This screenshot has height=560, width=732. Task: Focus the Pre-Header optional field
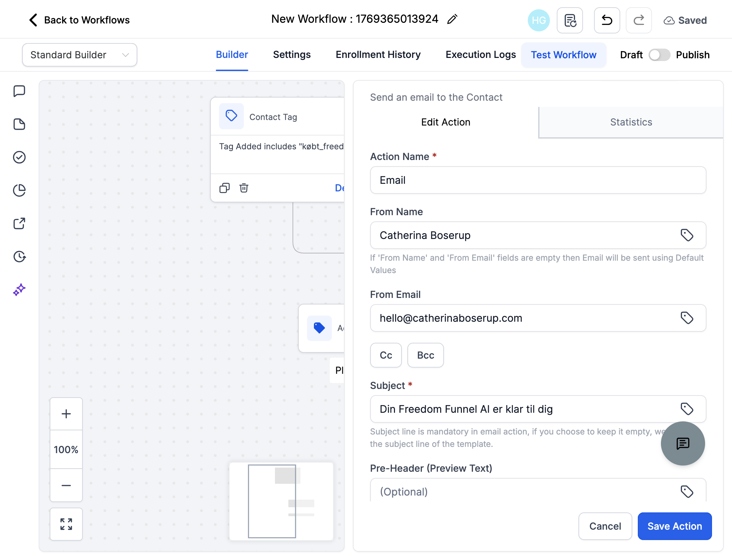click(538, 490)
